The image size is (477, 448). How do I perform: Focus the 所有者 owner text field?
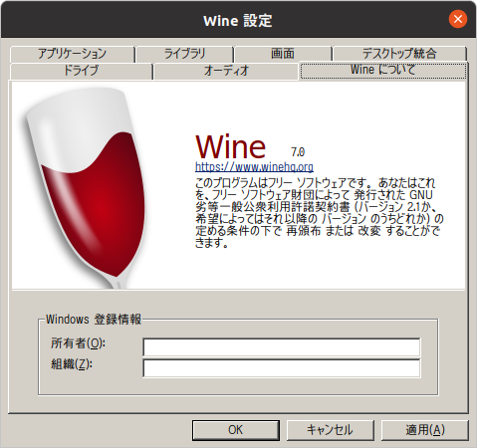coord(282,347)
